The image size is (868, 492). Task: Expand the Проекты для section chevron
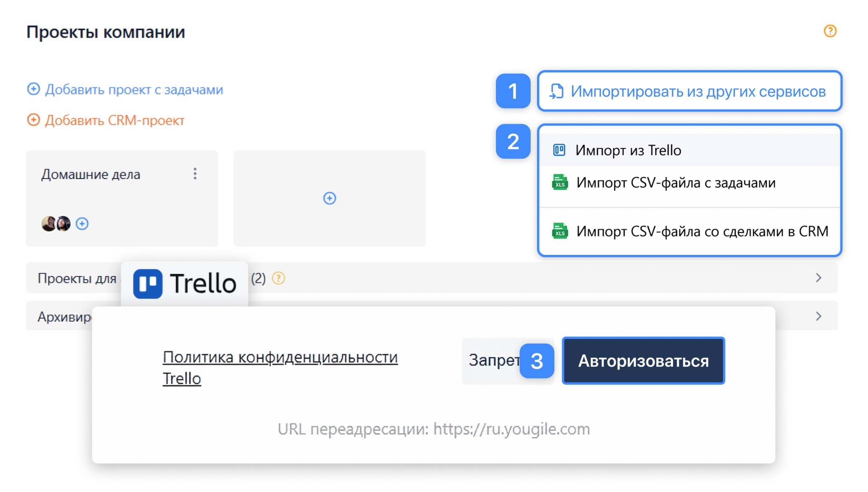pos(818,278)
